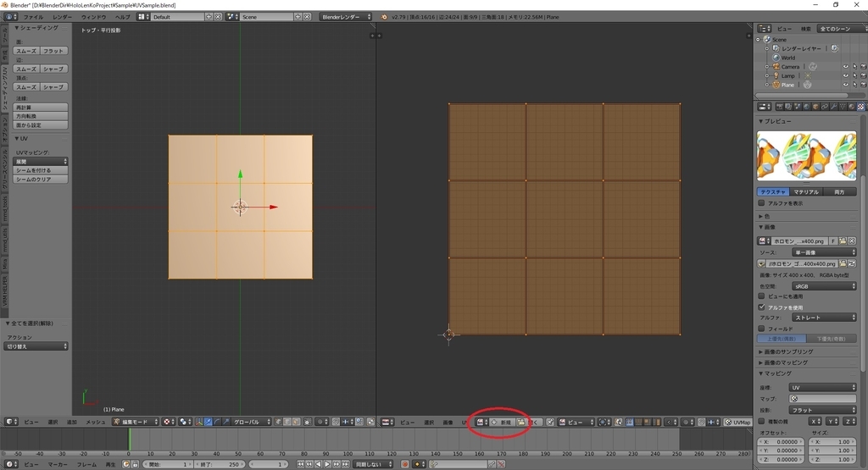Screen dimensions: 868x470
Task: Click the シームを付ける button
Action: (41, 170)
